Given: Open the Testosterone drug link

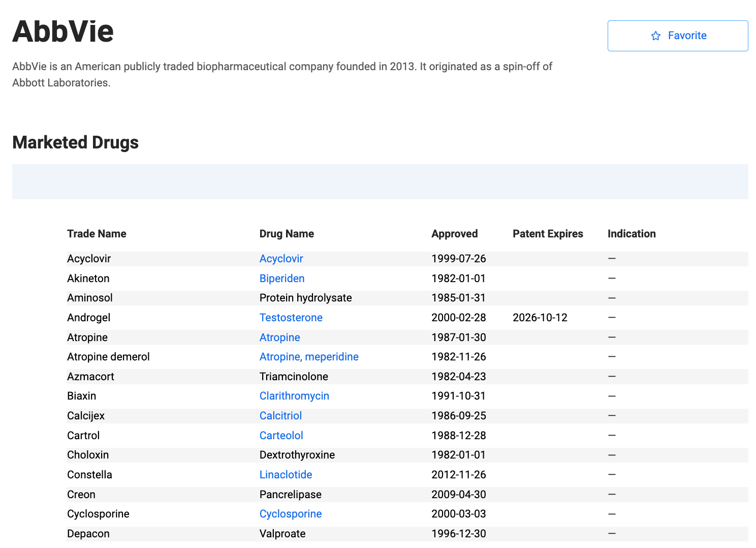Looking at the screenshot, I should tap(291, 318).
